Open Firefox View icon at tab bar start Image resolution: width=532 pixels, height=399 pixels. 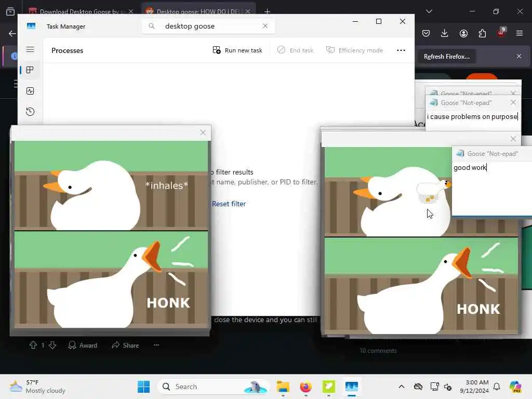coord(10,11)
